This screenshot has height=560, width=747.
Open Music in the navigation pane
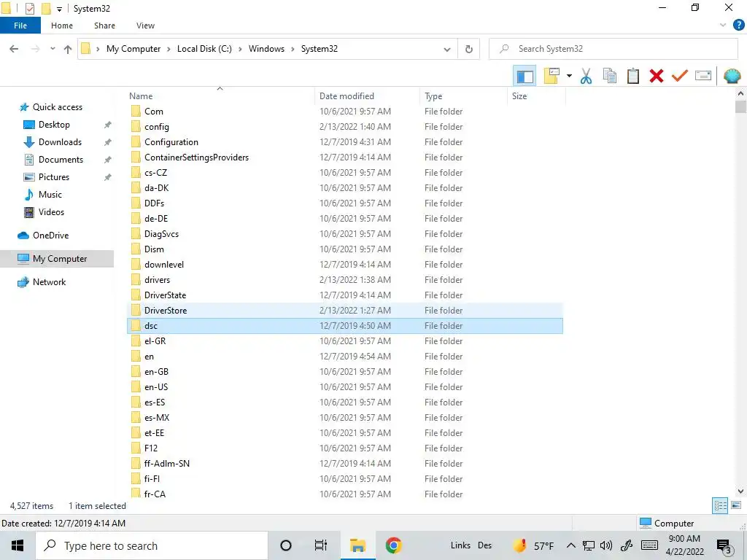[50, 195]
